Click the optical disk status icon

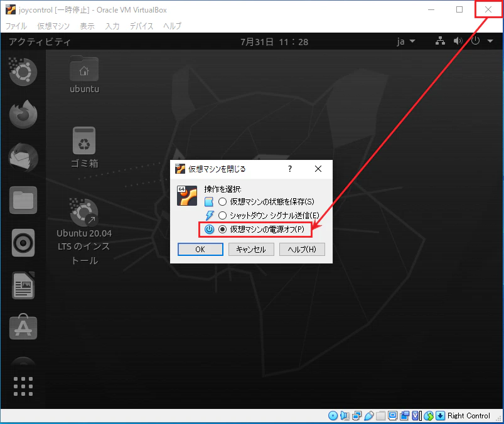tap(333, 416)
